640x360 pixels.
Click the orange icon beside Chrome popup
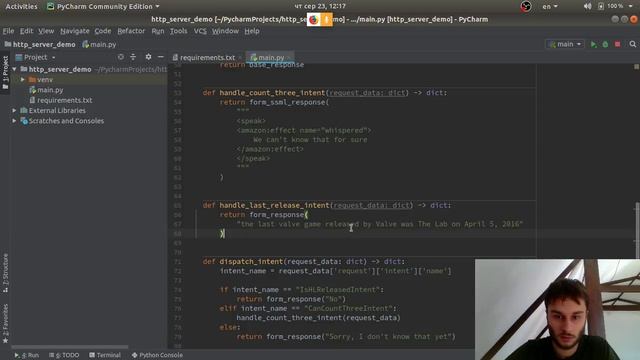pos(326,20)
